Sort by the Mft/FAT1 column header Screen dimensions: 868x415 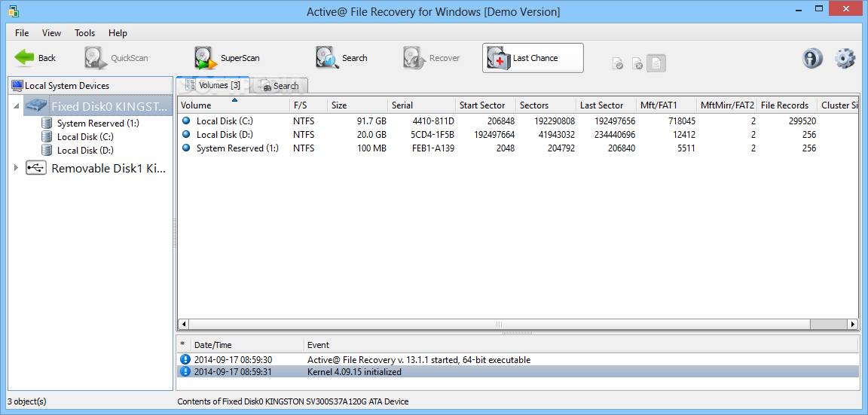pyautogui.click(x=667, y=105)
